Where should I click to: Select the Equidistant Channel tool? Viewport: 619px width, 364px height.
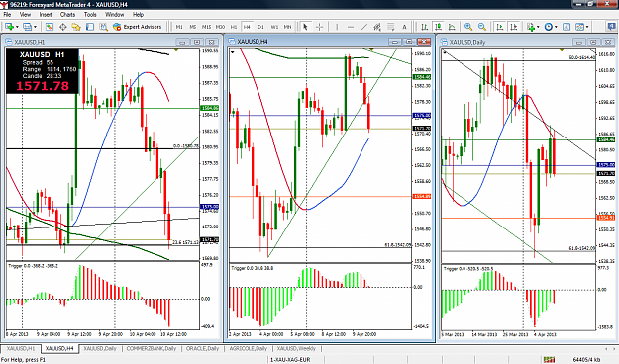pyautogui.click(x=377, y=27)
